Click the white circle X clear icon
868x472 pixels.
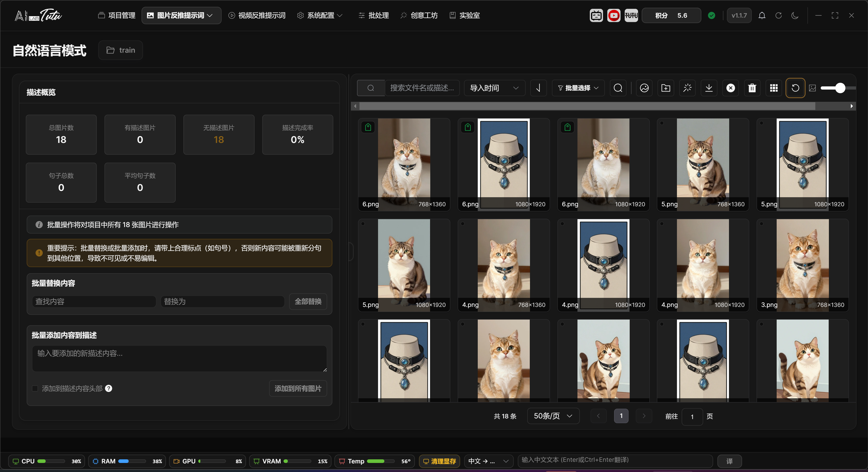pyautogui.click(x=730, y=88)
